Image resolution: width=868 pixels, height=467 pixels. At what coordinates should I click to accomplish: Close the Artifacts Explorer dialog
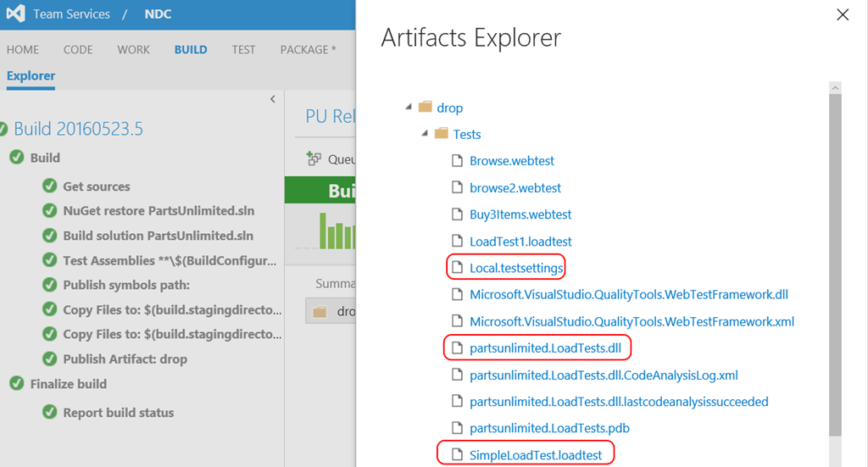pos(842,14)
